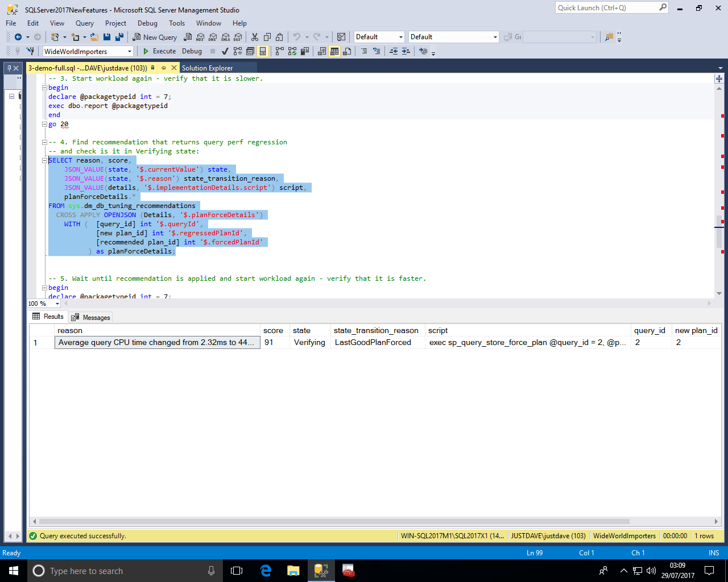Open the WideWorldImporters database dropdown
This screenshot has width=728, height=582.
coord(130,51)
